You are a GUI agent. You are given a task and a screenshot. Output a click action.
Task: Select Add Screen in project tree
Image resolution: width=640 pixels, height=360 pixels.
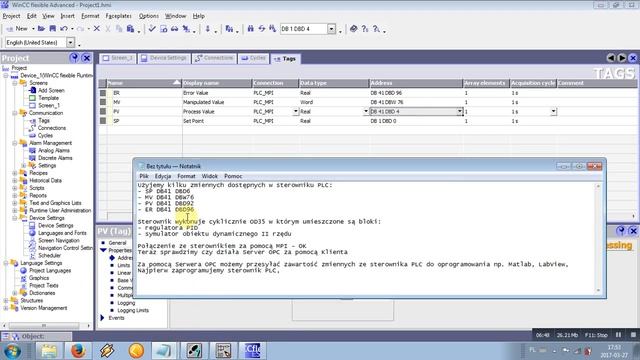tap(51, 90)
